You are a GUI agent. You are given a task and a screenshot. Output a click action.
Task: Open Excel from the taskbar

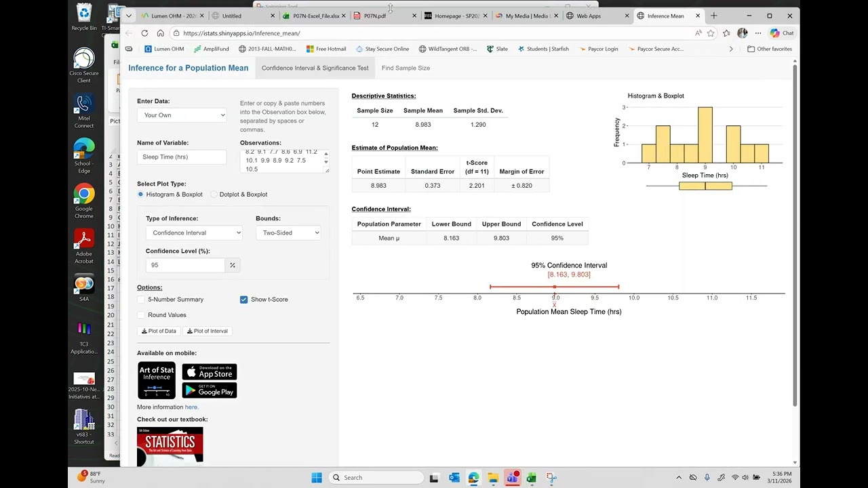(x=532, y=477)
